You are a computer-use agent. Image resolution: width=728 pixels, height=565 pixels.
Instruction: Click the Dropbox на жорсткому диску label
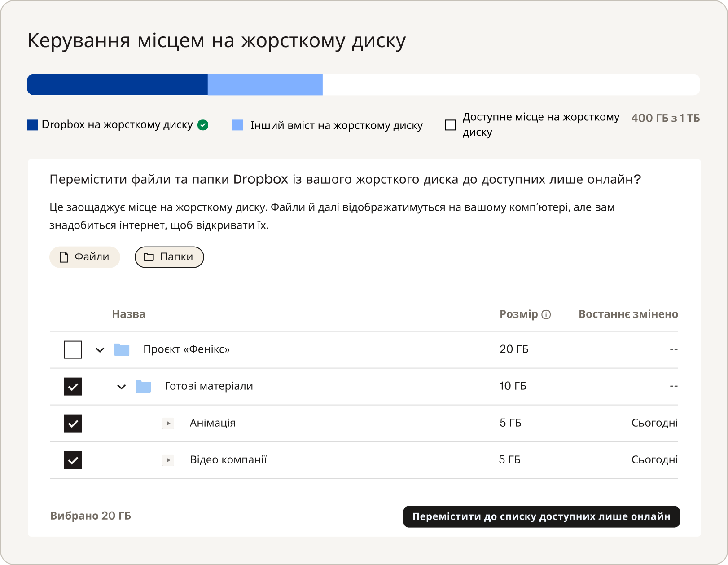pos(117,124)
